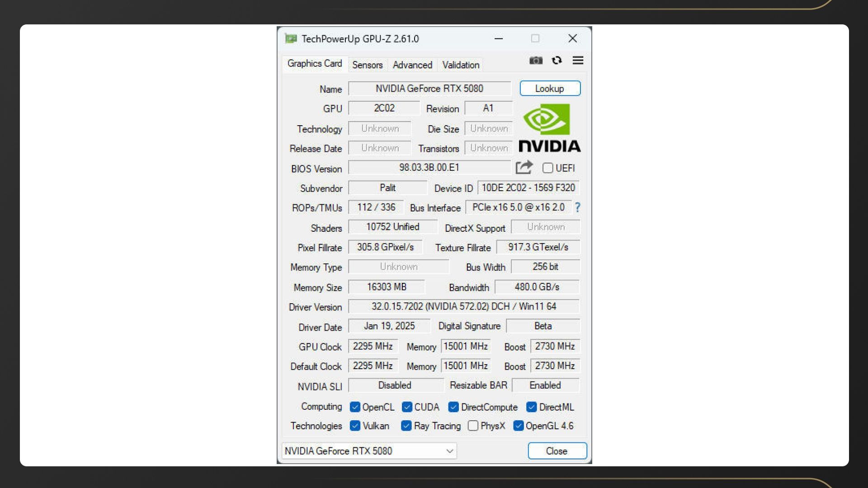The width and height of the screenshot is (868, 488).
Task: Click the refresh icon in toolbar
Action: tap(557, 61)
